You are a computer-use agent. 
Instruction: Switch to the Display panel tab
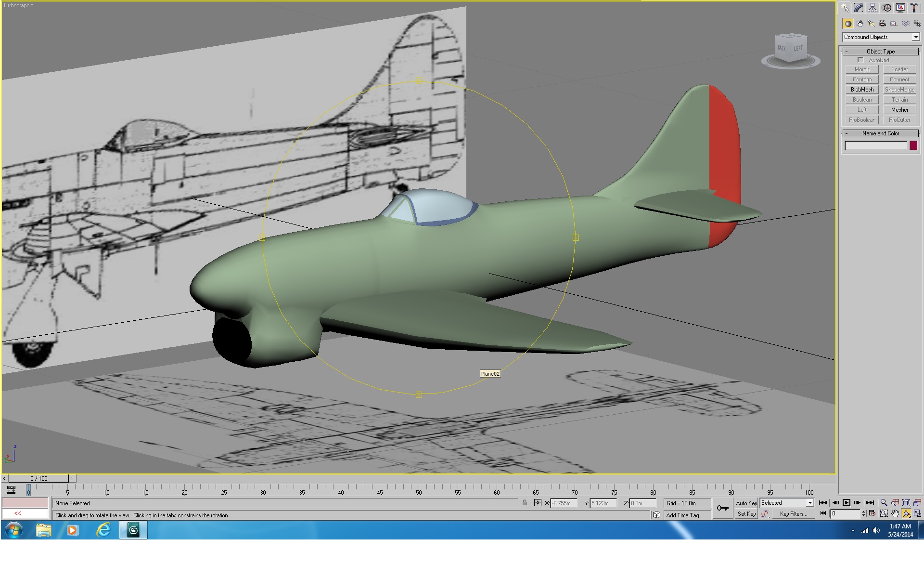pos(900,8)
